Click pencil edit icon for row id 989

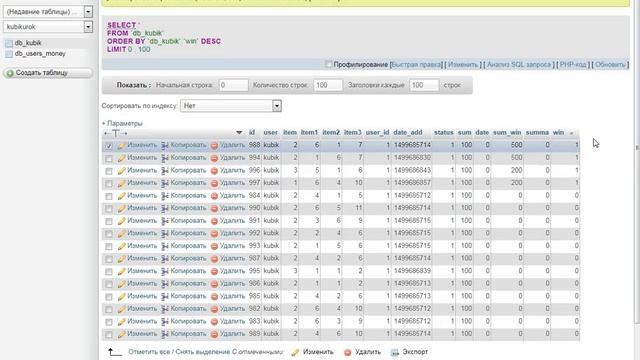121,335
